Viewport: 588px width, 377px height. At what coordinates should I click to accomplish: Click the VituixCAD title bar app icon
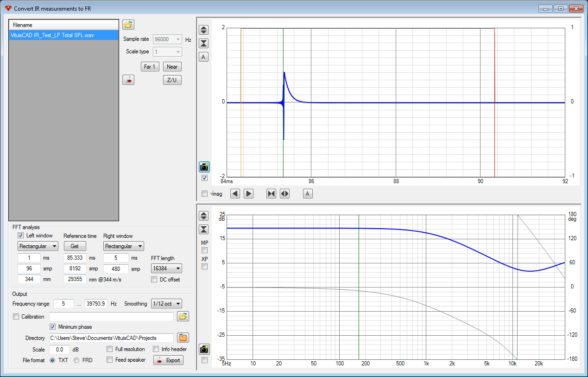[x=8, y=8]
